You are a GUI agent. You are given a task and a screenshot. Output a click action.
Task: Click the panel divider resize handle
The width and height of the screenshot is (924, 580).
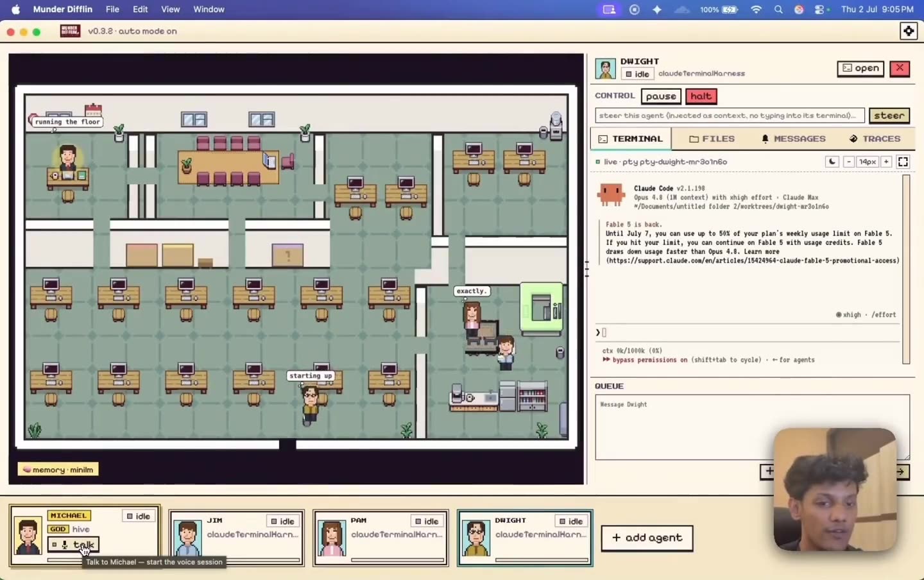(586, 269)
